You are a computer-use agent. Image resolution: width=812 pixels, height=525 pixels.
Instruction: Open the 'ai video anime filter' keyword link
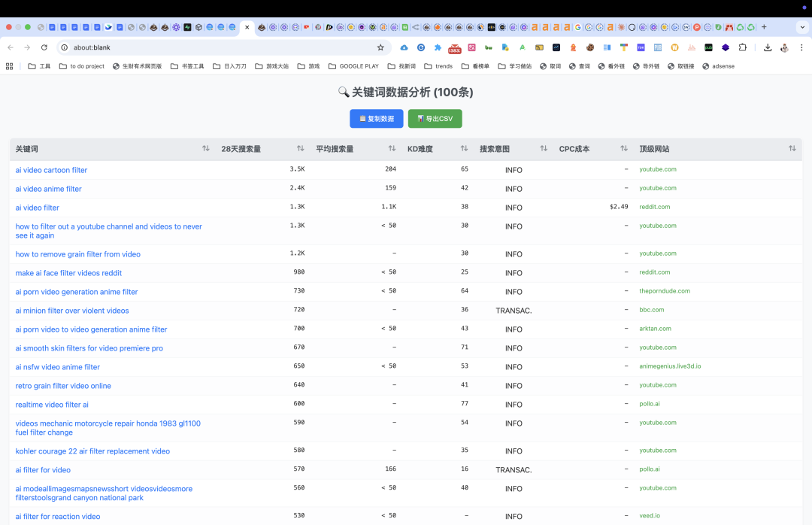coord(48,189)
